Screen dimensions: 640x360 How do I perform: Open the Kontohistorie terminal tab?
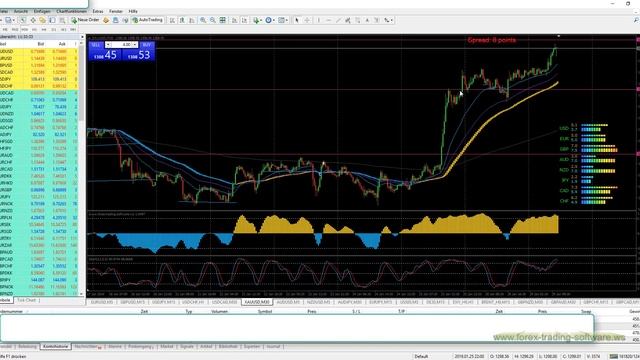tap(56, 347)
